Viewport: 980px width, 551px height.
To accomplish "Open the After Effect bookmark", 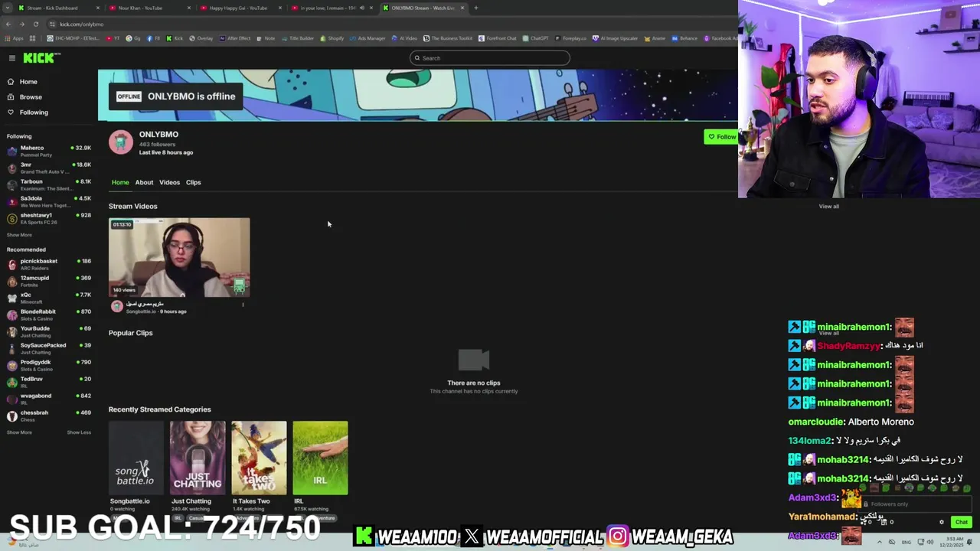I will pyautogui.click(x=235, y=38).
